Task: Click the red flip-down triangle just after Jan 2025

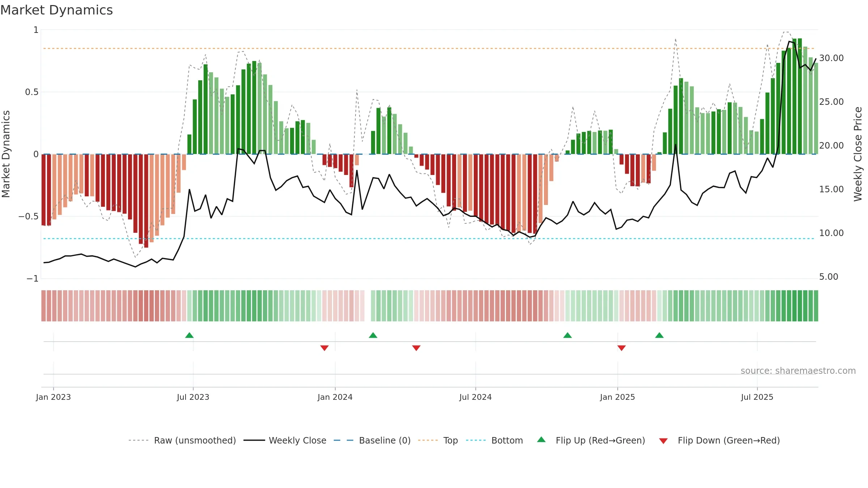Action: pos(621,348)
